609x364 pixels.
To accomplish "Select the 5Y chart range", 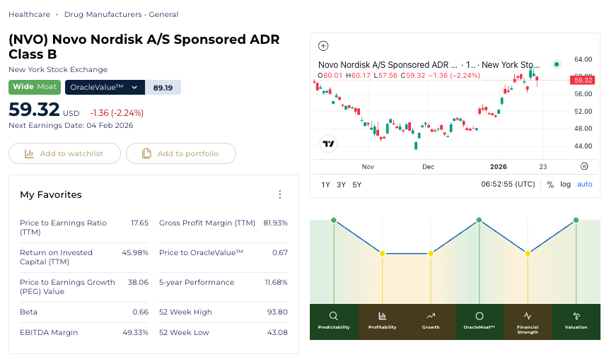I will tap(356, 184).
